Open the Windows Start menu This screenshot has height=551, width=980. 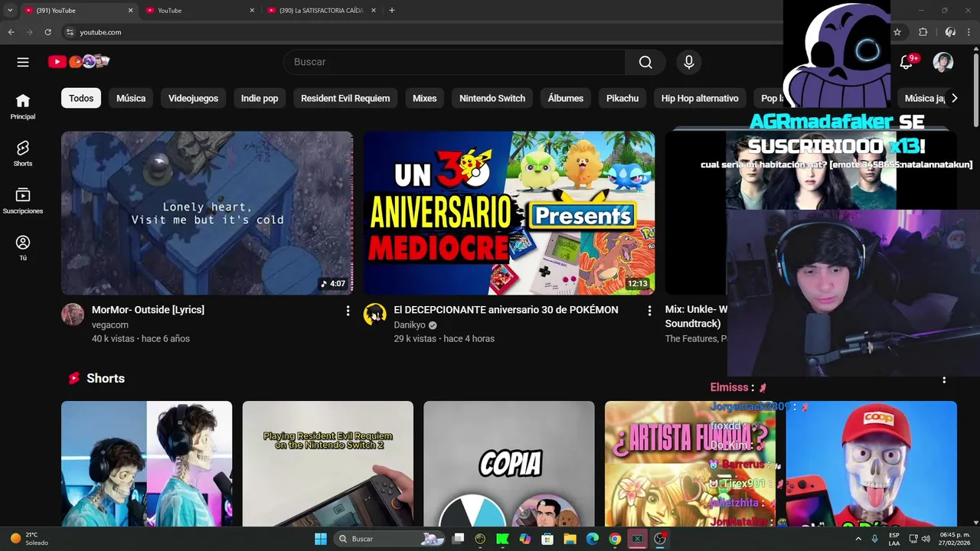point(321,539)
